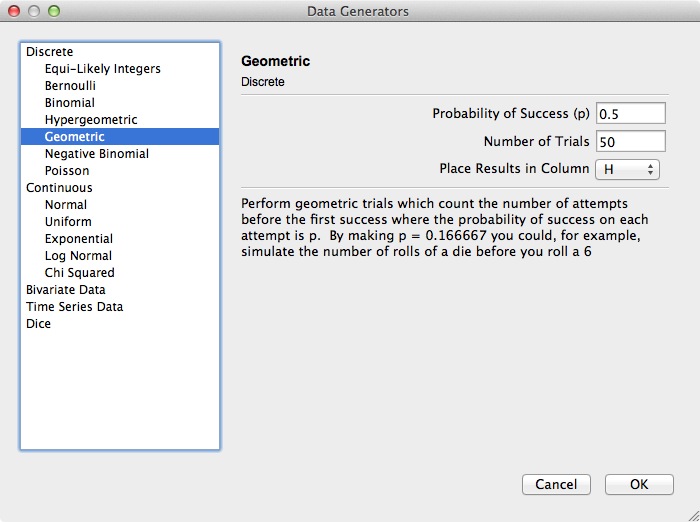Viewport: 700px width, 522px height.
Task: Pick Hypergeometric from the list
Action: (x=91, y=120)
